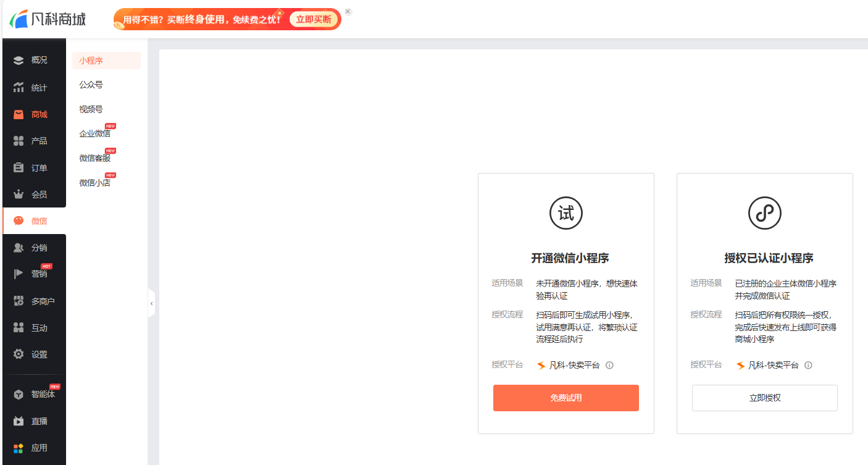This screenshot has height=465, width=868.
Task: Click info icon in 开通微信小程序 card
Action: click(609, 365)
